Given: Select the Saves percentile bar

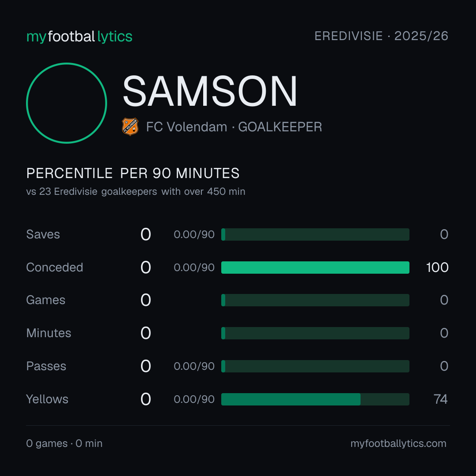Looking at the screenshot, I should click(x=315, y=234).
